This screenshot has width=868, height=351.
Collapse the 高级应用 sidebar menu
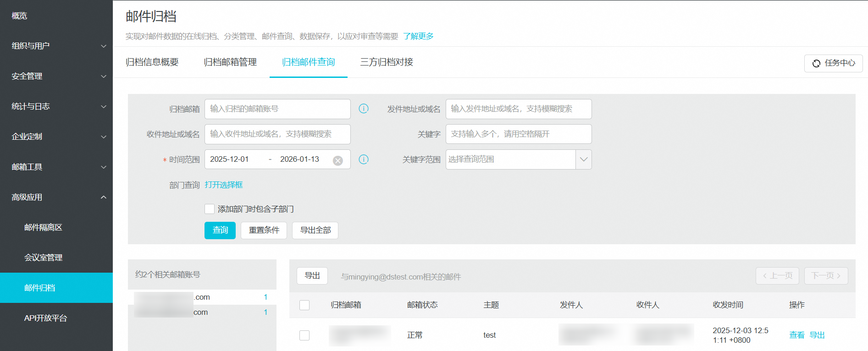(56, 197)
